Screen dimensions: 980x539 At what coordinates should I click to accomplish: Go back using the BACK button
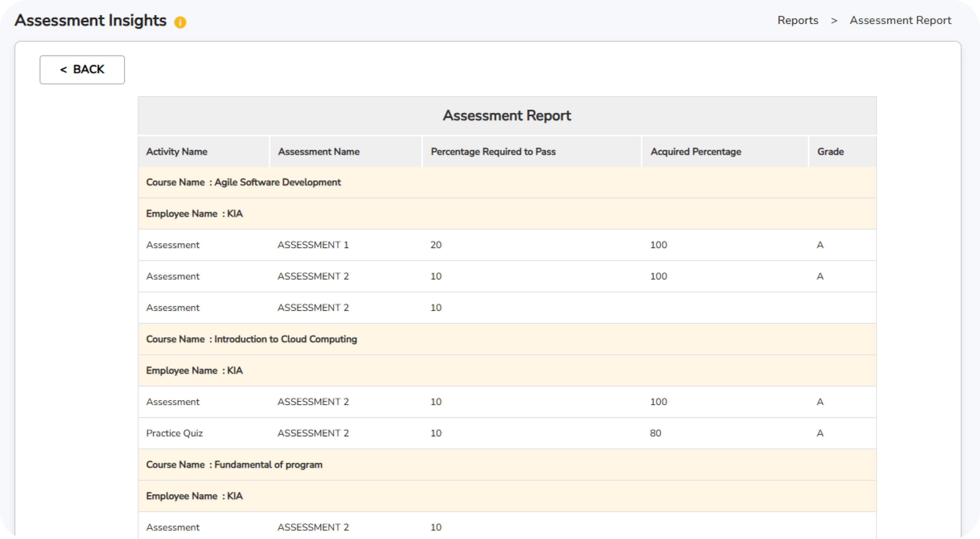coord(82,70)
